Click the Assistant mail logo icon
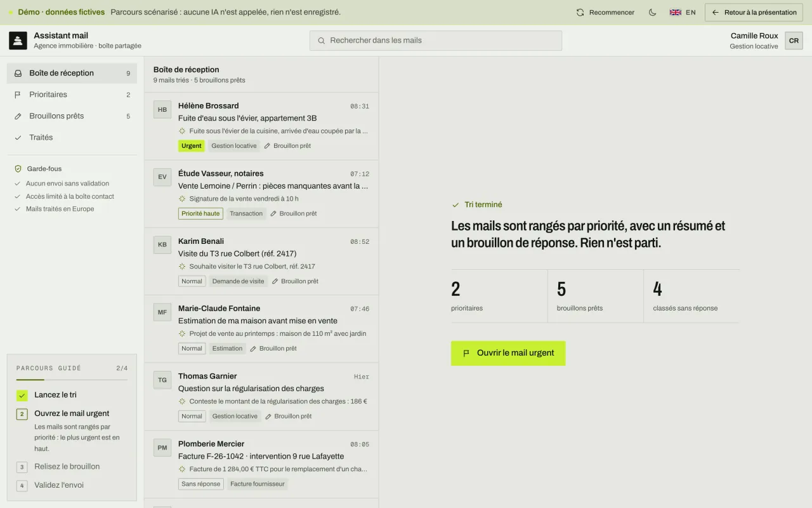Viewport: 812px width, 508px height. (x=18, y=41)
